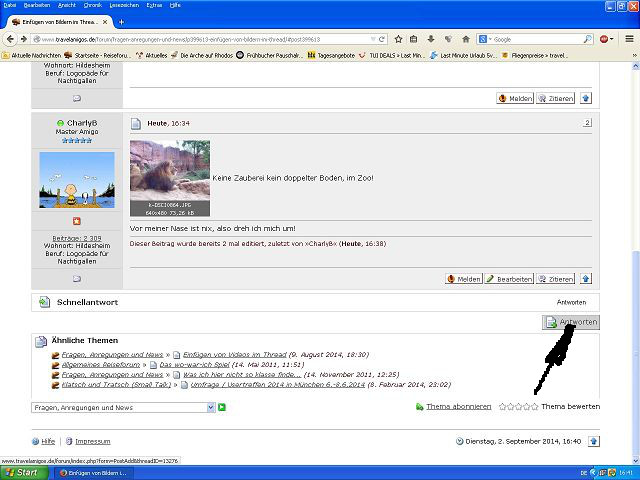Viewport: 640px width, 480px height.
Task: Expand the forum jump dropdown list
Action: tap(210, 407)
